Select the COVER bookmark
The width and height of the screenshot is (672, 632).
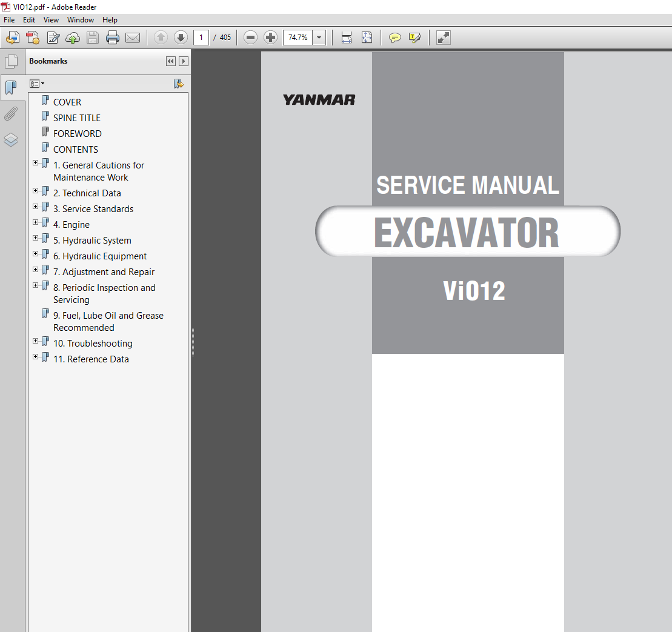[x=67, y=102]
